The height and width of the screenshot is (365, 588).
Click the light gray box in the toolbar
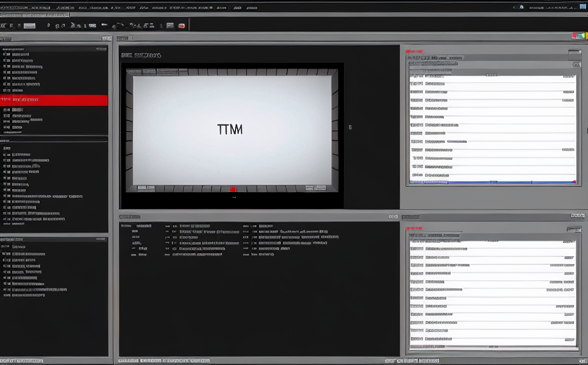[x=29, y=26]
